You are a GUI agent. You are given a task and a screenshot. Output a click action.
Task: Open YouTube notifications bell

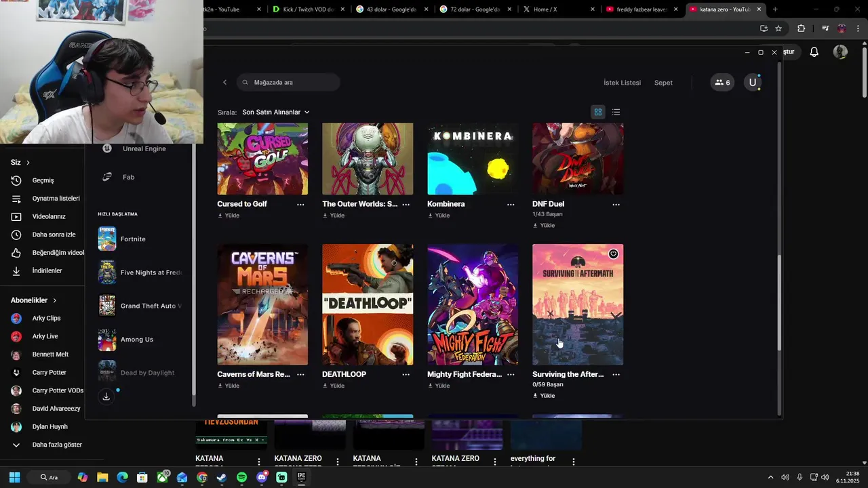click(x=814, y=52)
